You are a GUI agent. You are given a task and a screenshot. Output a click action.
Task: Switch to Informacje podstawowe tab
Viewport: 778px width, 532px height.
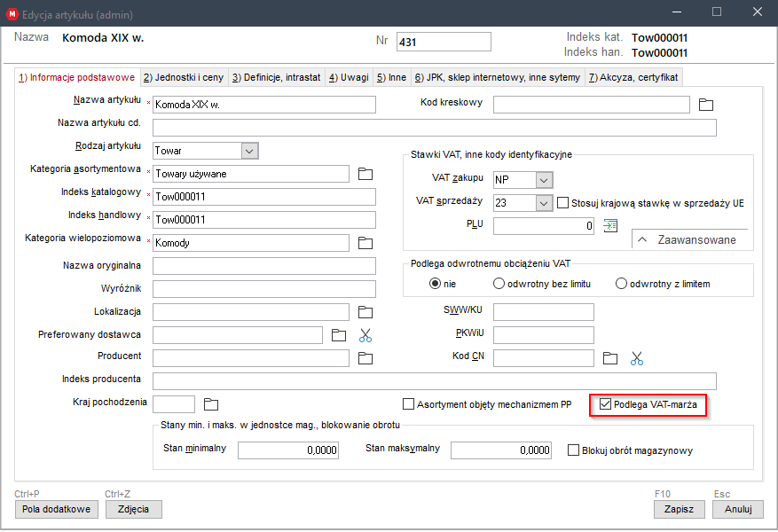pos(77,77)
